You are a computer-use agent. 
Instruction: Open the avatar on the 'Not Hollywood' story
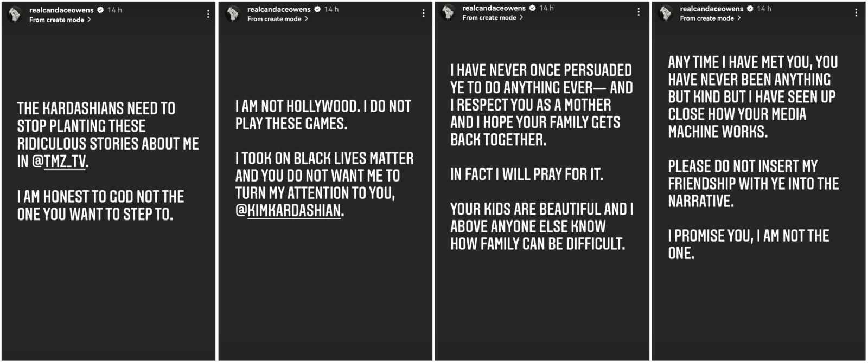pyautogui.click(x=233, y=14)
